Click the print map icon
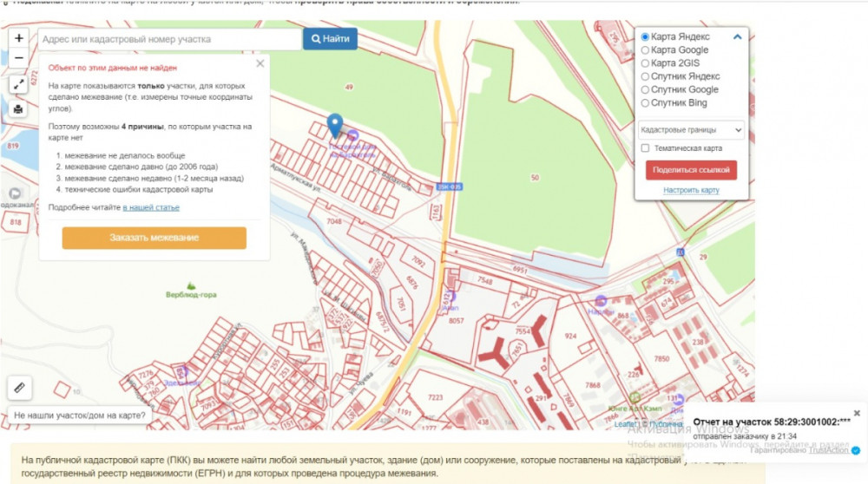Image resolution: width=868 pixels, height=484 pixels. point(19,109)
